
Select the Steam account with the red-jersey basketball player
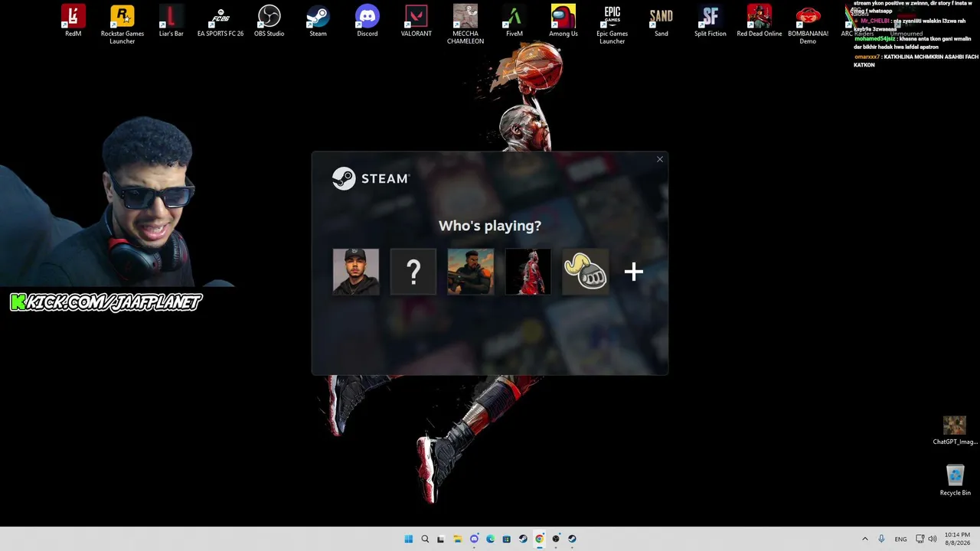pyautogui.click(x=528, y=272)
